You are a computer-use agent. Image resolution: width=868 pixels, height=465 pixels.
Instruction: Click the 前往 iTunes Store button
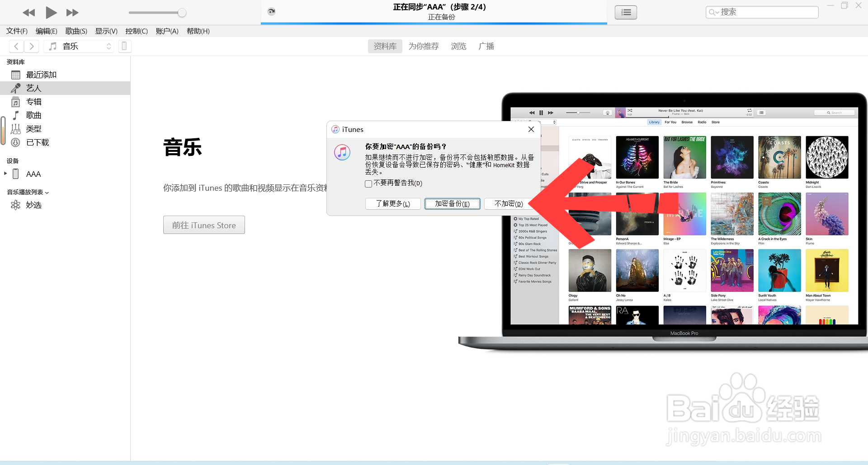click(204, 225)
